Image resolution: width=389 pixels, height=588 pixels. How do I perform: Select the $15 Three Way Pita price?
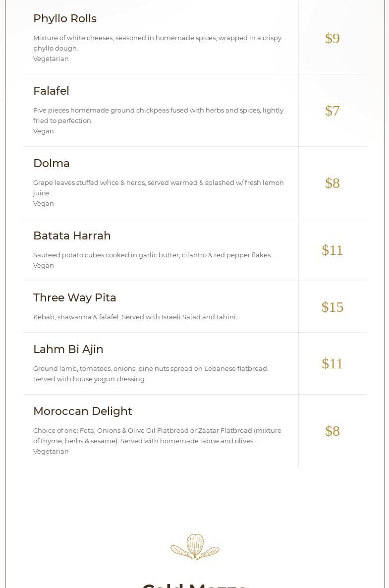pos(333,307)
